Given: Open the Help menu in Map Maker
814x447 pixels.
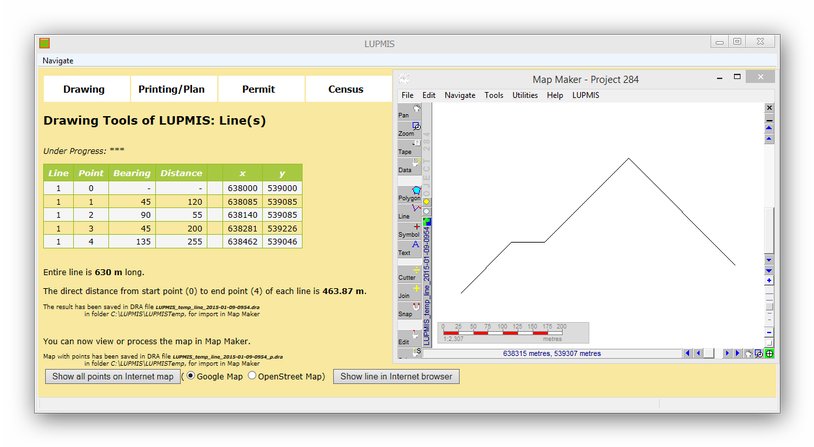Looking at the screenshot, I should coord(555,96).
